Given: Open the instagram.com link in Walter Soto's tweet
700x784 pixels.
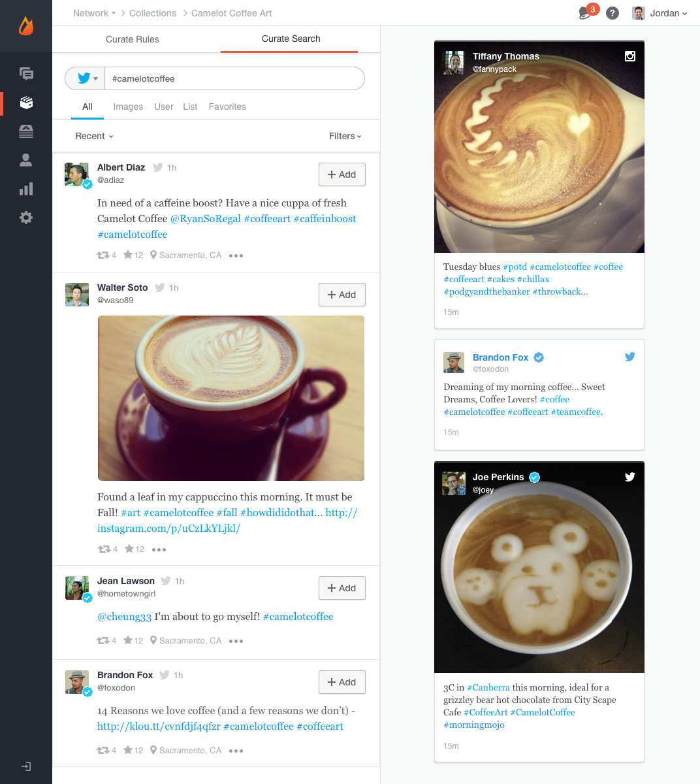Looking at the screenshot, I should click(227, 521).
